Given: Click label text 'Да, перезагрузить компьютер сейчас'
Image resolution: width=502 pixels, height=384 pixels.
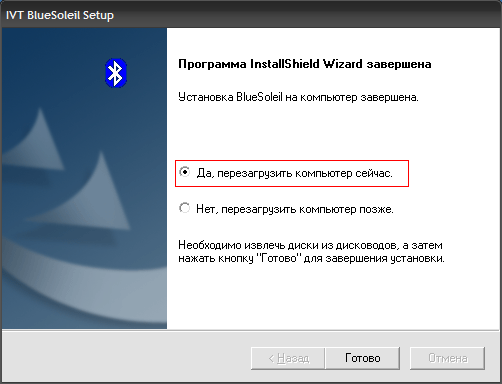Looking at the screenshot, I should point(294,173).
